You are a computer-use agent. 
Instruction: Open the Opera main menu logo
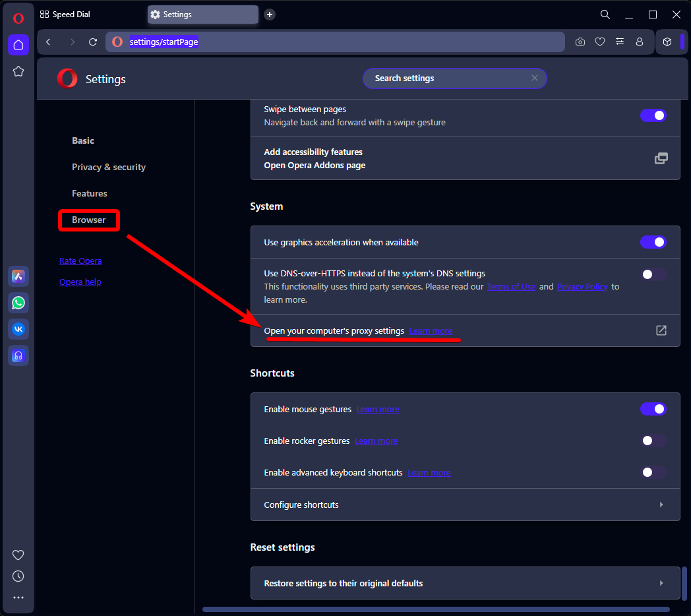tap(18, 18)
